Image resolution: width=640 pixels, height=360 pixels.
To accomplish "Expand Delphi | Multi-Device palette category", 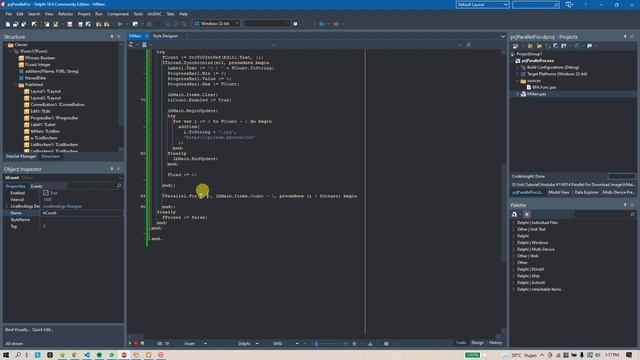I will [x=514, y=249].
